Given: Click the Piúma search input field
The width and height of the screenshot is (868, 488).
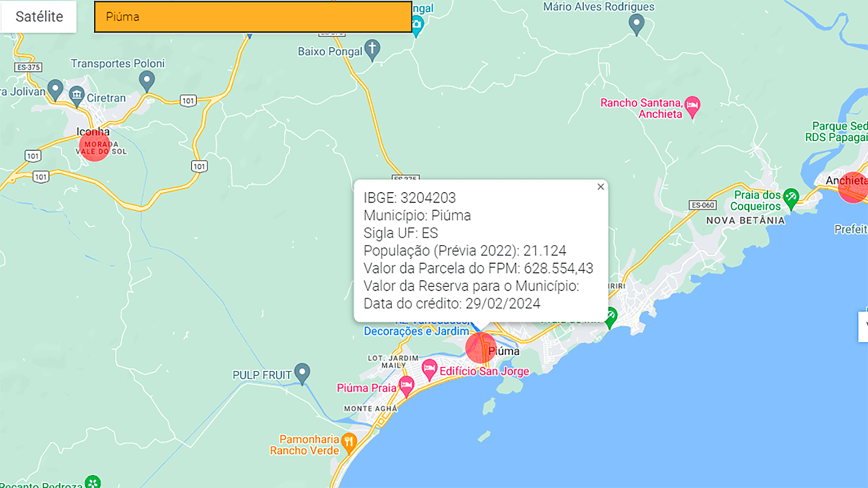Looking at the screenshot, I should (x=253, y=17).
